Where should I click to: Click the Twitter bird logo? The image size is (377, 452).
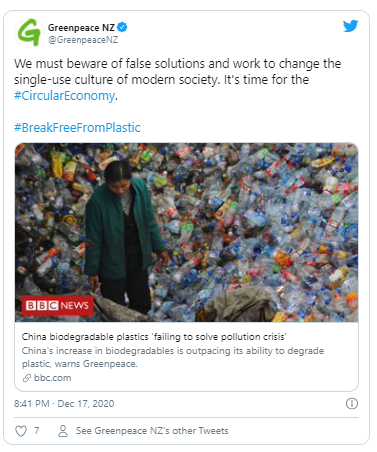(351, 26)
